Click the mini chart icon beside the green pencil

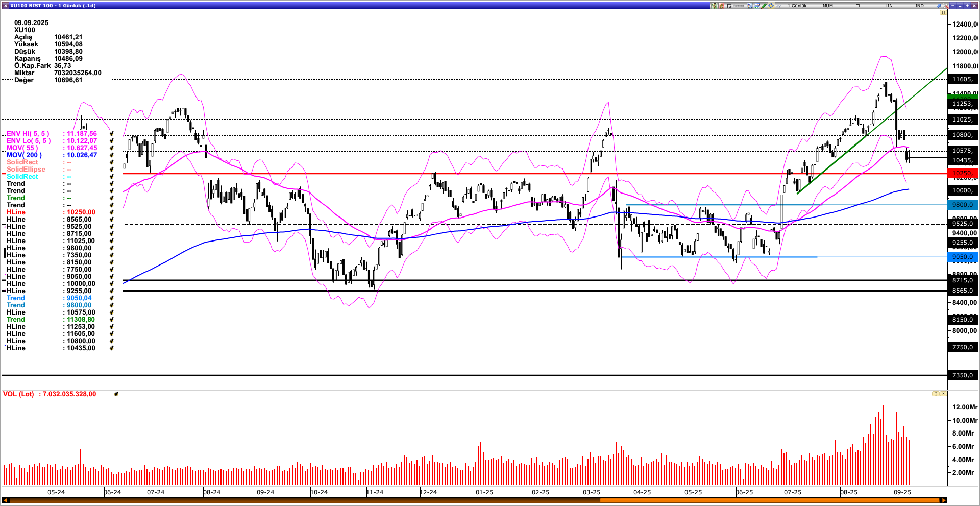coord(757,6)
